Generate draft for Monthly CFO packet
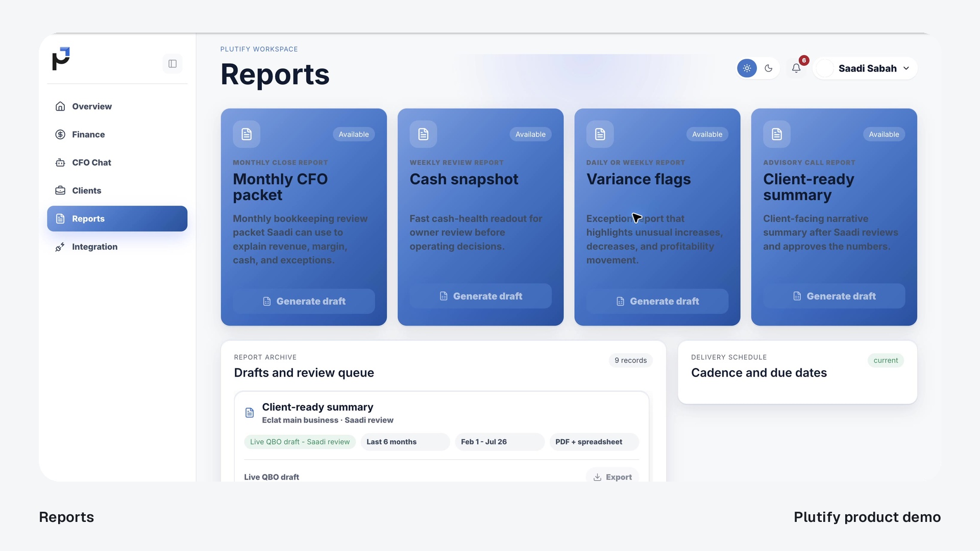Viewport: 980px width, 551px height. (x=304, y=302)
